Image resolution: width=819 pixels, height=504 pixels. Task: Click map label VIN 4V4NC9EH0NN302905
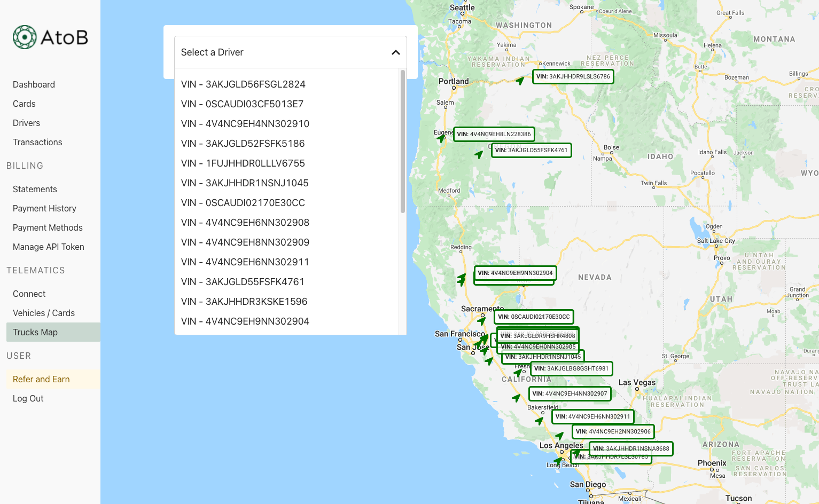tap(538, 346)
